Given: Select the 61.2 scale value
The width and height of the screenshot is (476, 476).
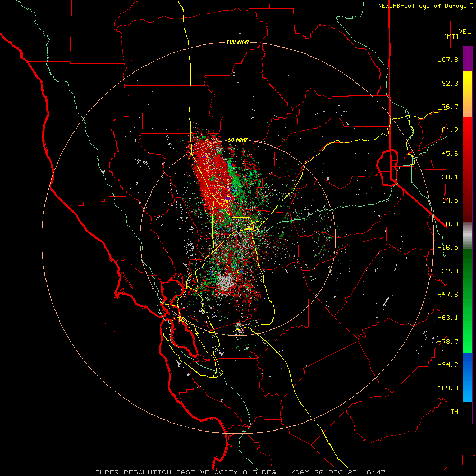Looking at the screenshot, I should click(450, 130).
